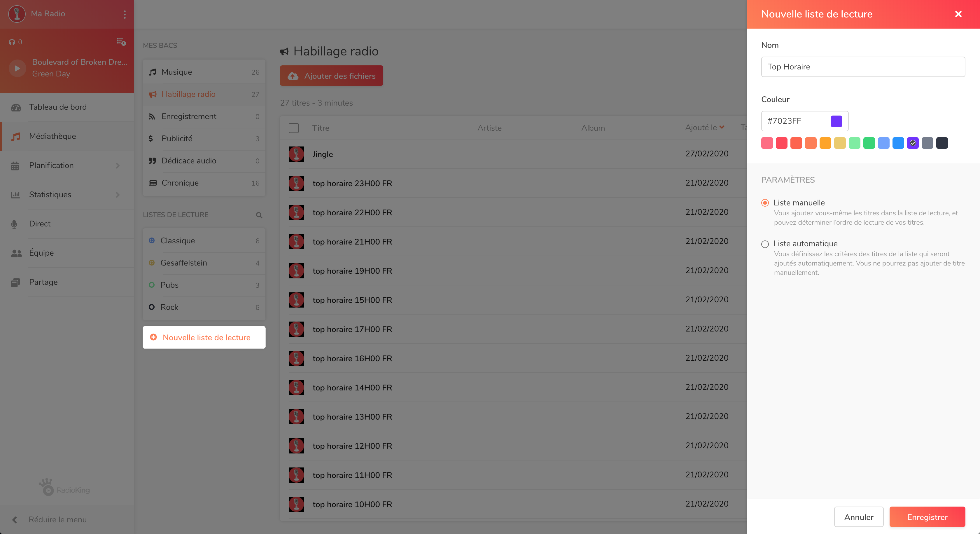Open Médiathèque section
This screenshot has width=980, height=534.
(x=67, y=136)
